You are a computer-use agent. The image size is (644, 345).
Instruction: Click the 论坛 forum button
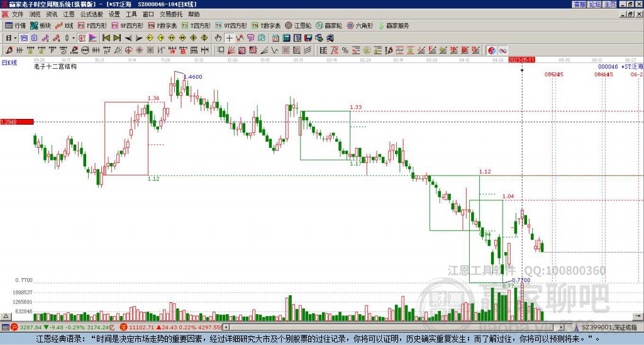tap(594, 4)
